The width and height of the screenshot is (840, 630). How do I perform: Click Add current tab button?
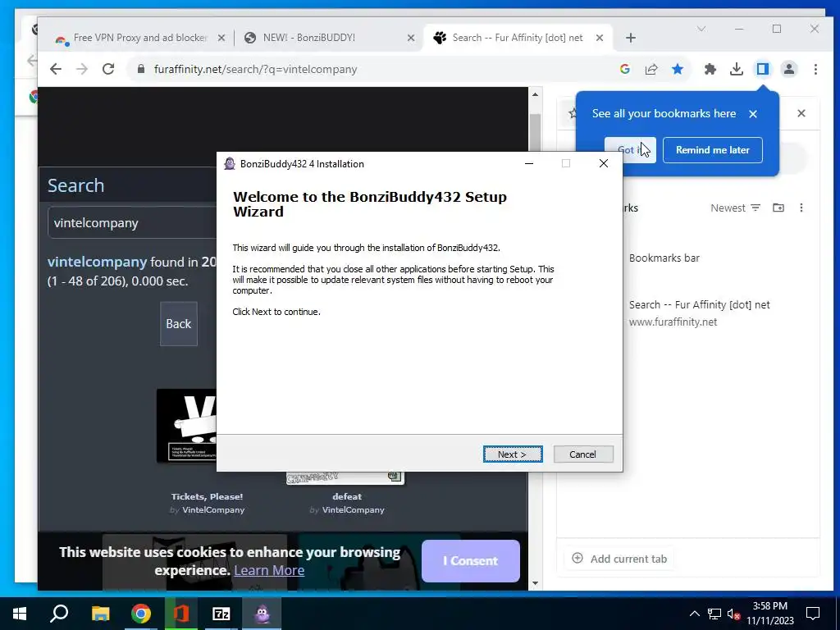click(619, 559)
